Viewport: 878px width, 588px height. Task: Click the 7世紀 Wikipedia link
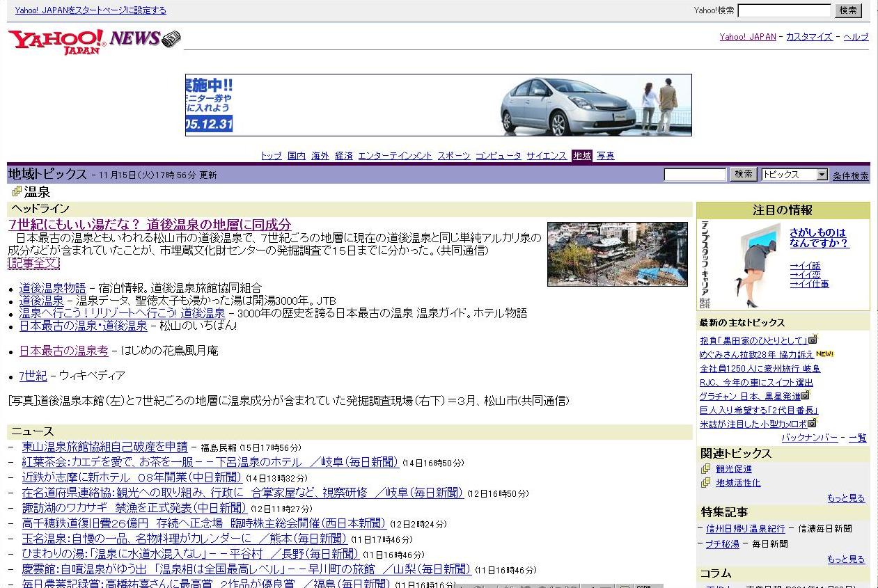point(33,376)
